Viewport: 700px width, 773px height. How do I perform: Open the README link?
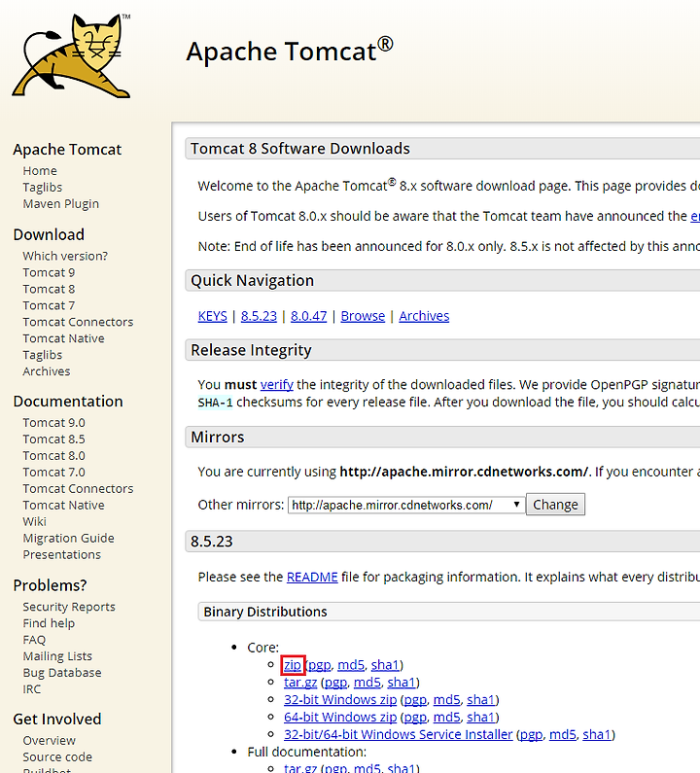coord(312,577)
